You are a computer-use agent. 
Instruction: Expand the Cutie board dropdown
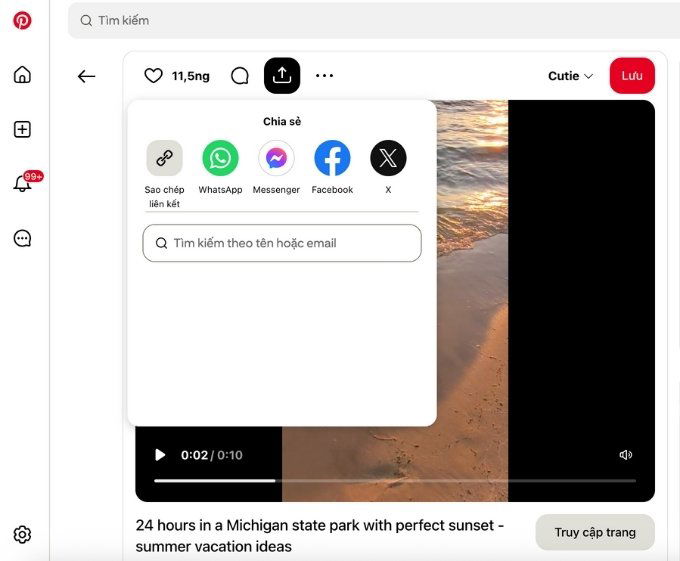coord(570,76)
